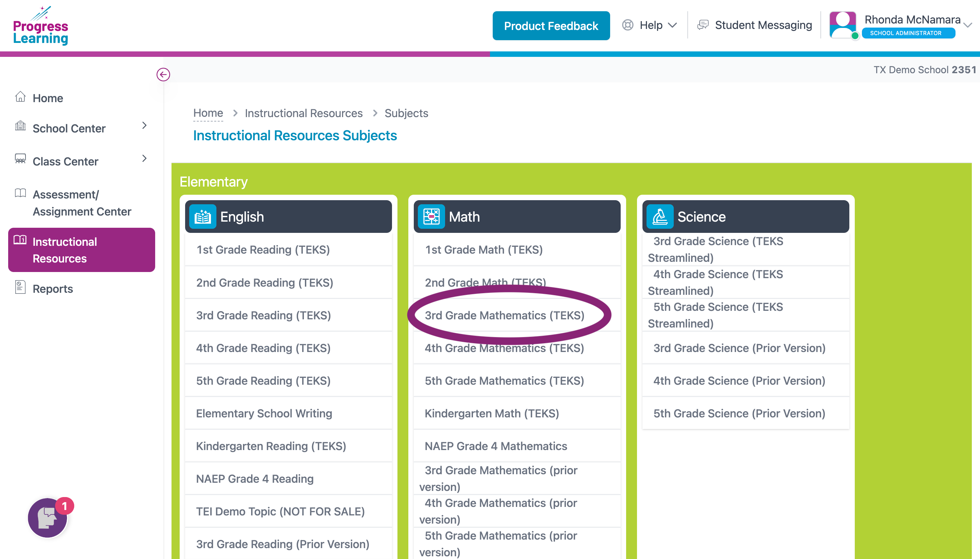
Task: Open 5th Grade Reading (TEKS)
Action: (x=288, y=381)
